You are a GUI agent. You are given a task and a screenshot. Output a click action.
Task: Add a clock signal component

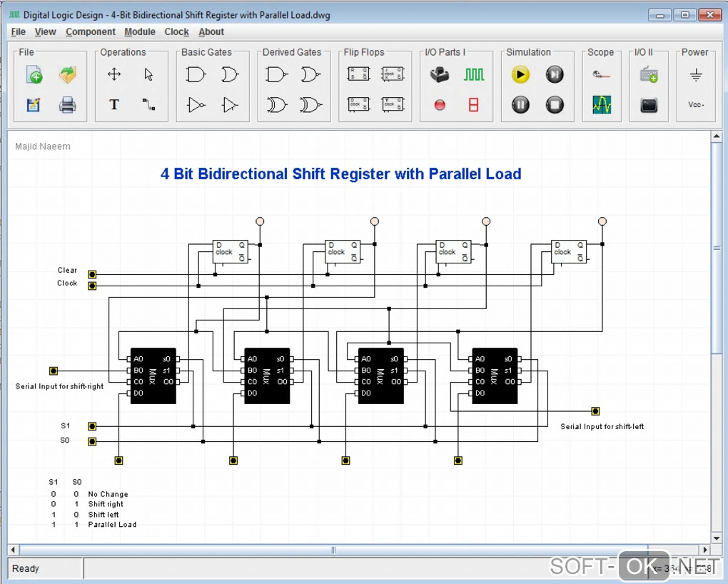(474, 74)
